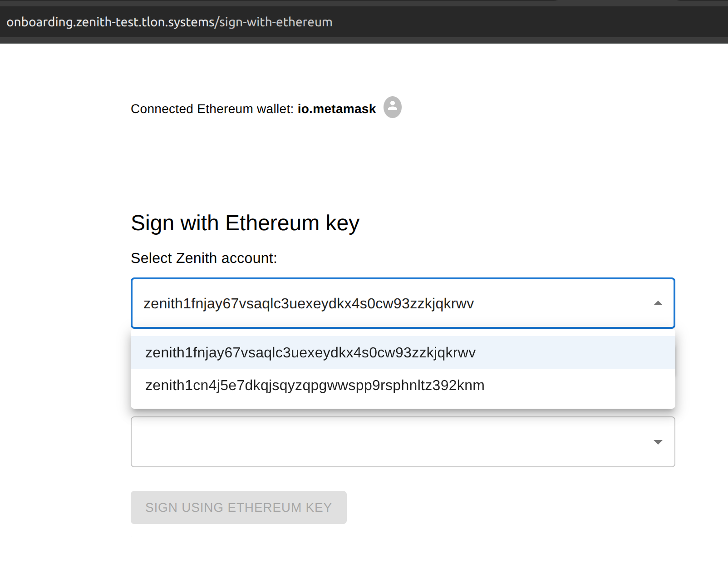The image size is (728, 574).
Task: Click the 'sign-with-ethereum' path in the URL
Action: click(x=276, y=22)
